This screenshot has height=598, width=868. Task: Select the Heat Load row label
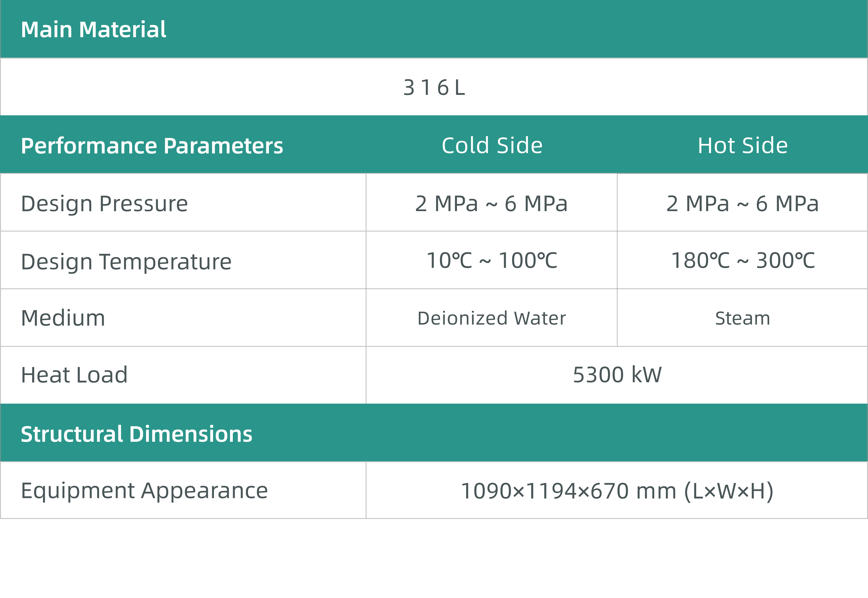(x=74, y=375)
